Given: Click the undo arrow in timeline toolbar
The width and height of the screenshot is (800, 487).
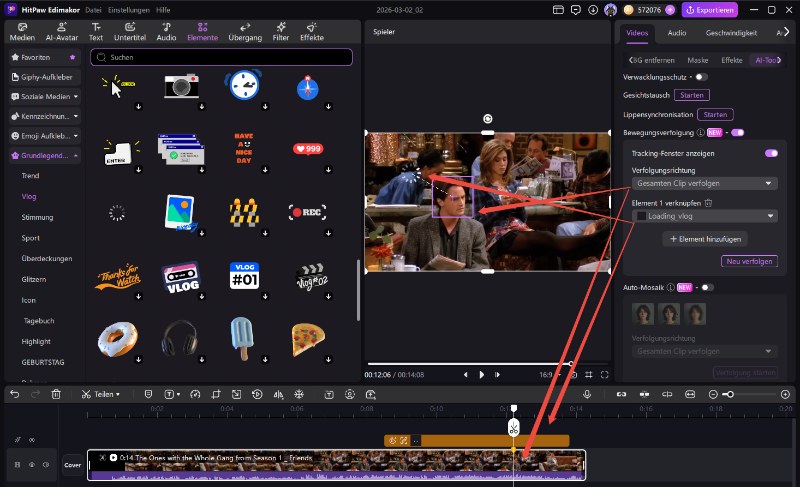Looking at the screenshot, I should tap(15, 394).
